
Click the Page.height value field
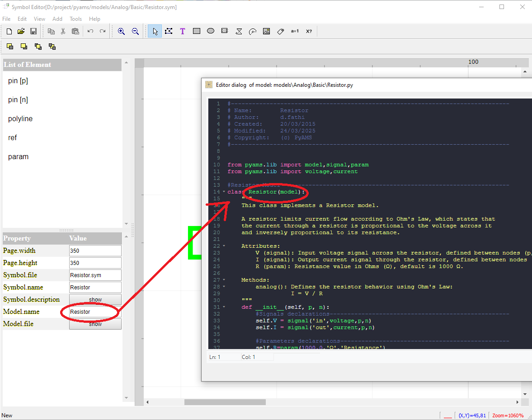95,263
